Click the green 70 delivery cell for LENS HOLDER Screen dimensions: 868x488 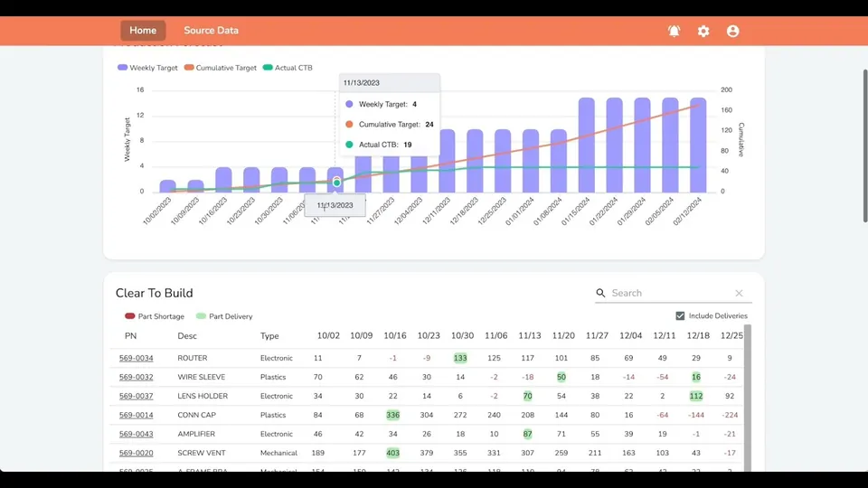527,396
